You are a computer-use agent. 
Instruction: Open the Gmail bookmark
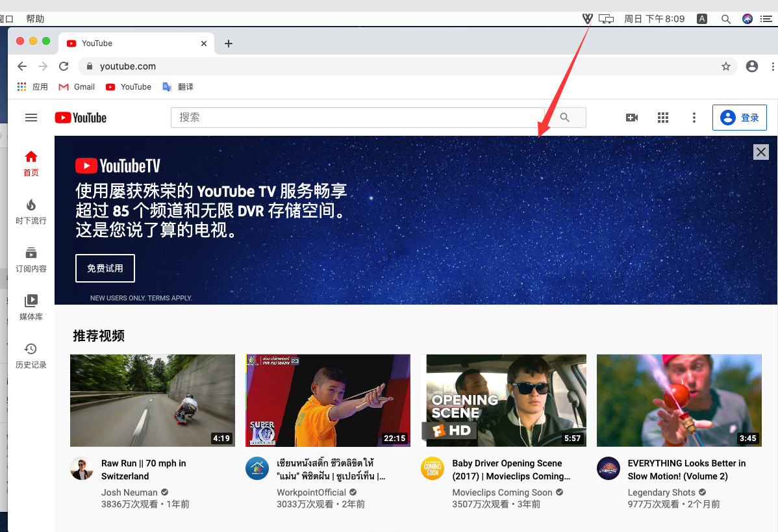coord(77,87)
